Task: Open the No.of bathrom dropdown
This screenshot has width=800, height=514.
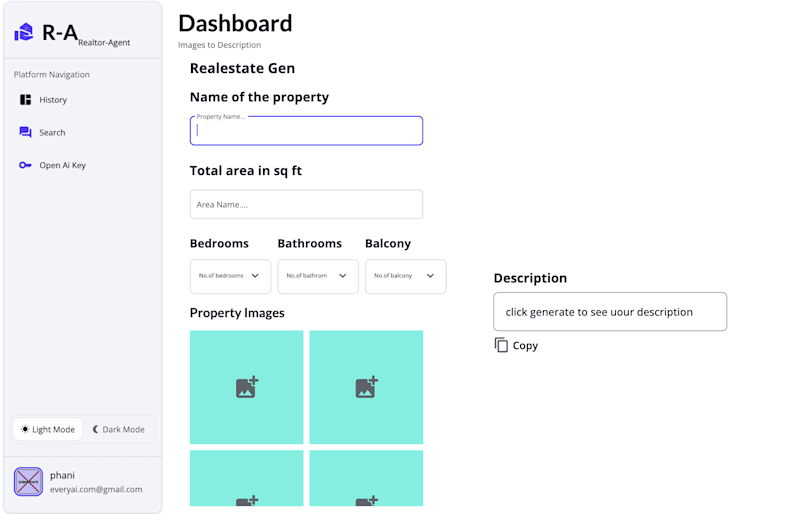Action: click(x=318, y=276)
